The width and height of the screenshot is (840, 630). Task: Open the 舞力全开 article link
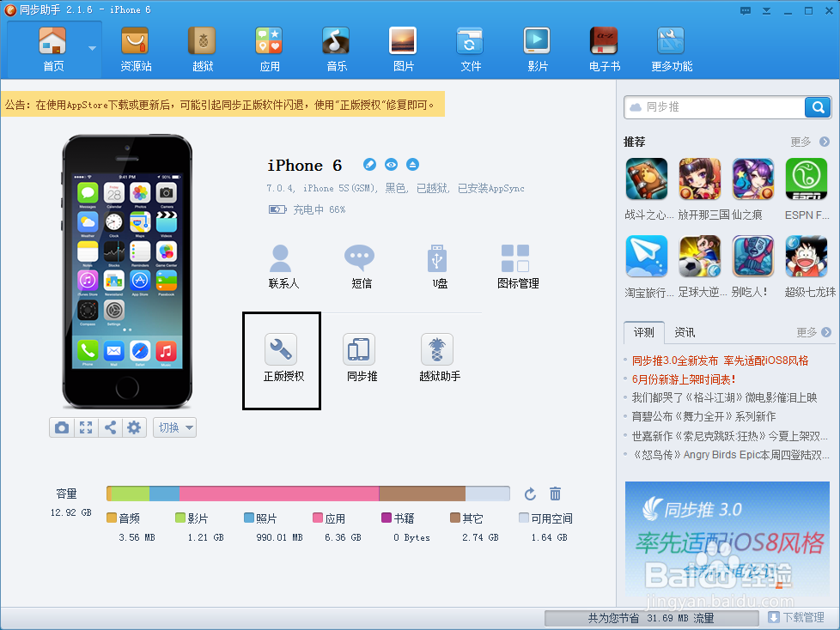pyautogui.click(x=703, y=416)
